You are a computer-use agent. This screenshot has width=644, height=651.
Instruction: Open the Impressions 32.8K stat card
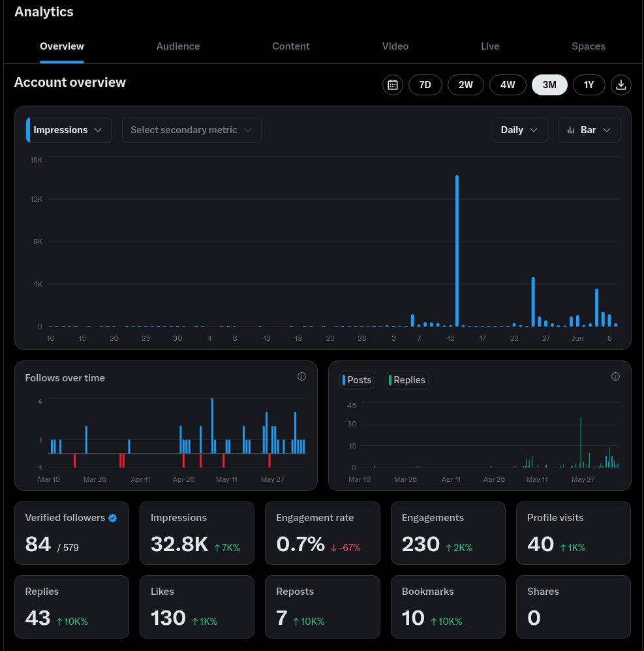[x=197, y=533]
